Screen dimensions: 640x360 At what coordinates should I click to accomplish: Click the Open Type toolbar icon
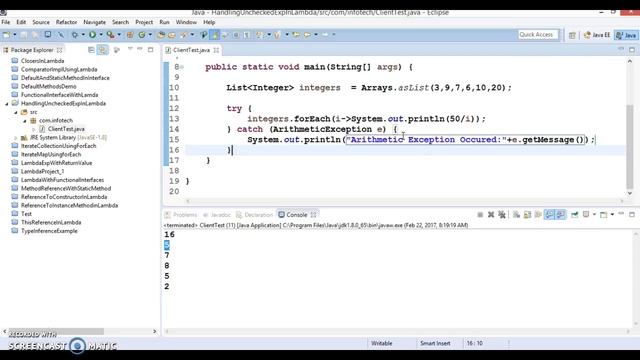tap(161, 35)
